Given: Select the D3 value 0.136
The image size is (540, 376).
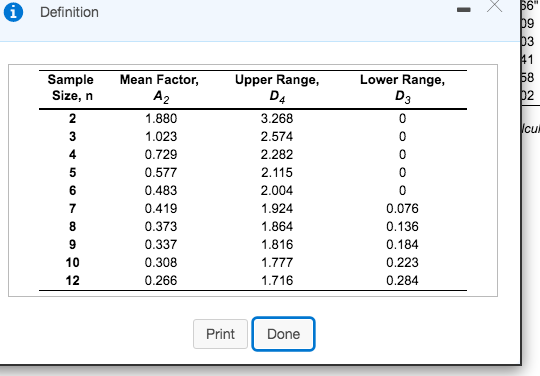Looking at the screenshot, I should pyautogui.click(x=402, y=226).
